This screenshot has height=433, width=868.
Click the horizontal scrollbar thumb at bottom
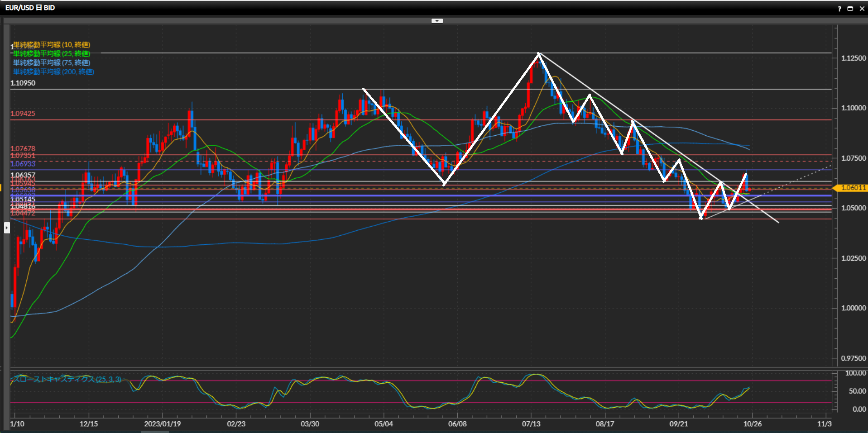155,432
